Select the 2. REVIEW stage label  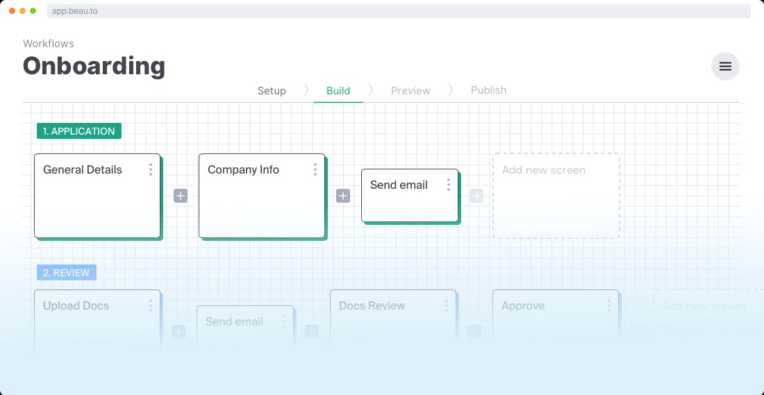67,273
